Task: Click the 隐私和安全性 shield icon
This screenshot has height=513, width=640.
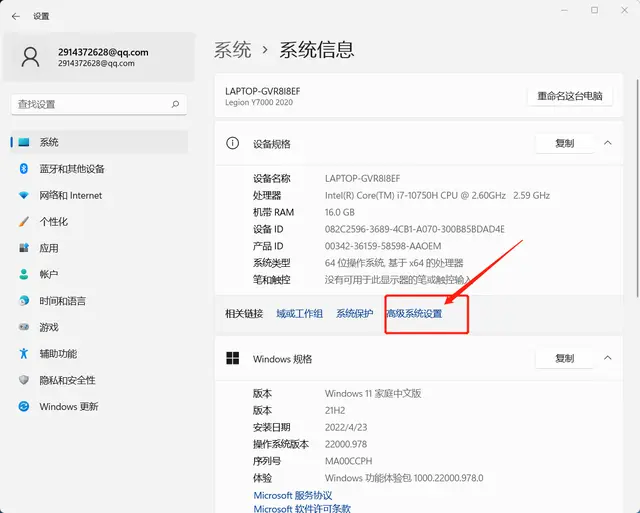Action: pyautogui.click(x=24, y=380)
